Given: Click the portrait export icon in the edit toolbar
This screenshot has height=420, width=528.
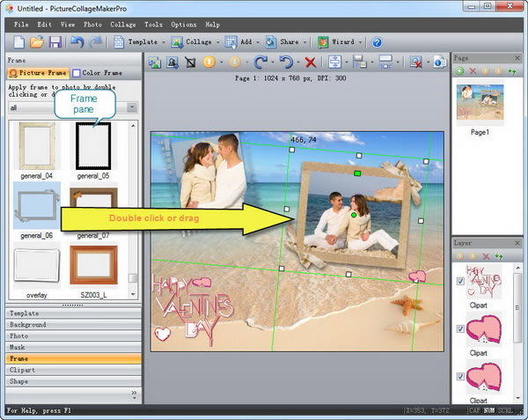Looking at the screenshot, I should click(x=172, y=63).
